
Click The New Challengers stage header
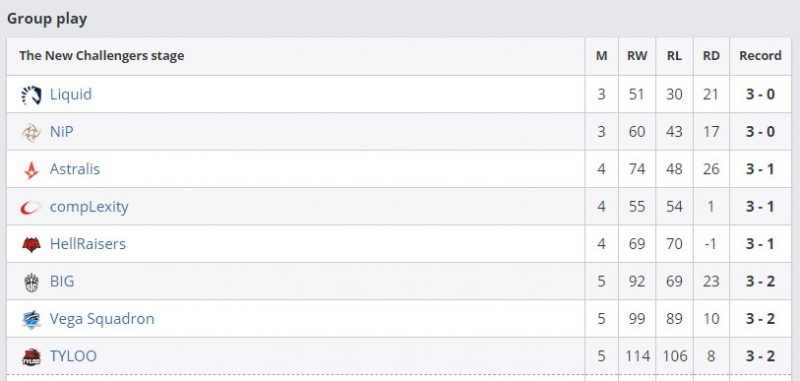coord(102,56)
